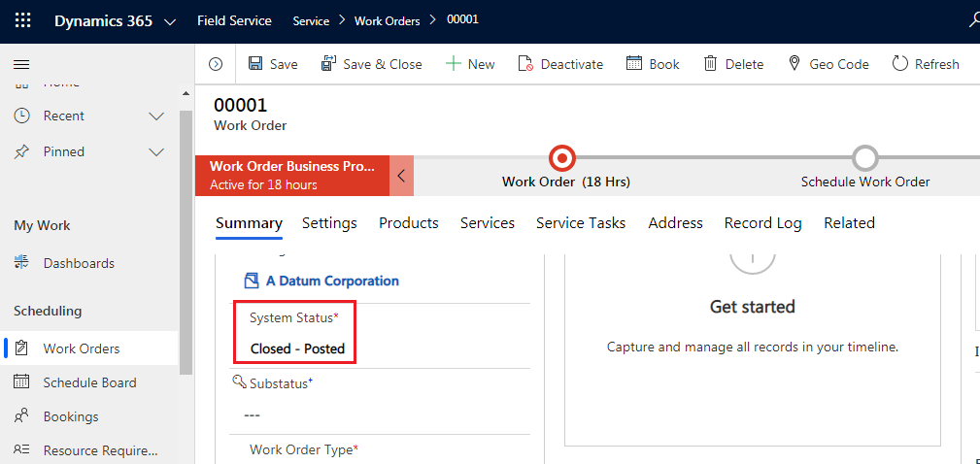
Task: Click the Delete trash can icon
Action: (710, 64)
